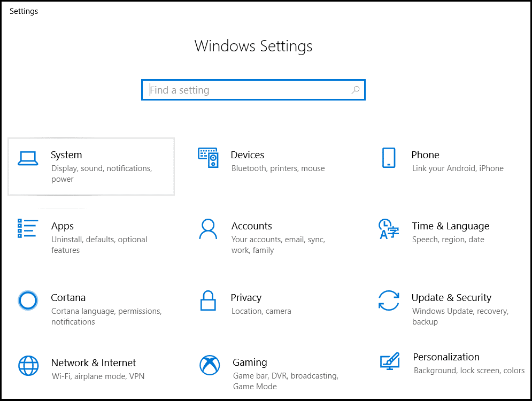Open the System settings label
The image size is (532, 401).
click(x=66, y=155)
